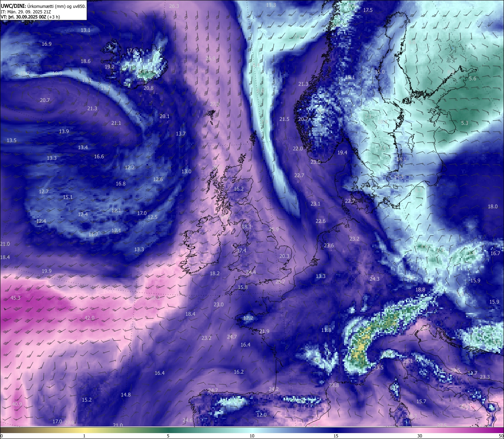Image resolution: width=504 pixels, height=439 pixels.
Task: Click the 16.6 value on the map
Action: click(x=99, y=157)
